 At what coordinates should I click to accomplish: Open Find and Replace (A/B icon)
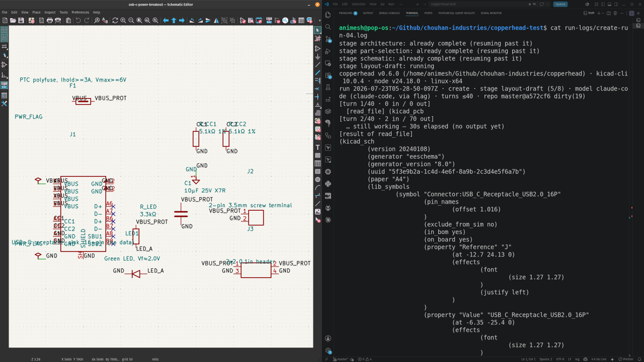(x=105, y=20)
